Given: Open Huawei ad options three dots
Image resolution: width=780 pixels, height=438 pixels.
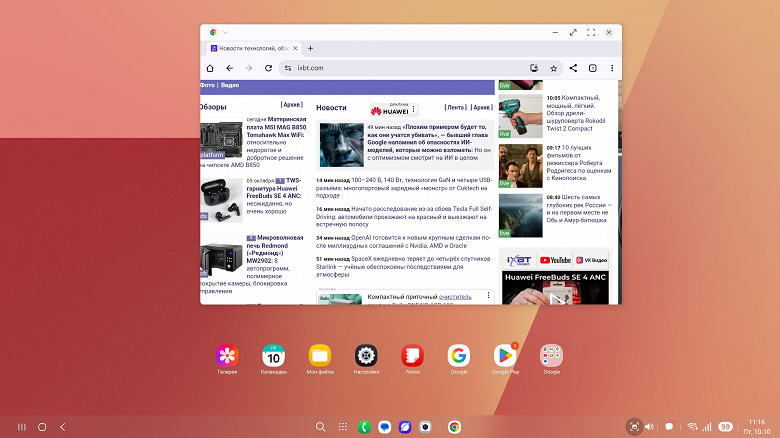Looking at the screenshot, I should [x=413, y=109].
